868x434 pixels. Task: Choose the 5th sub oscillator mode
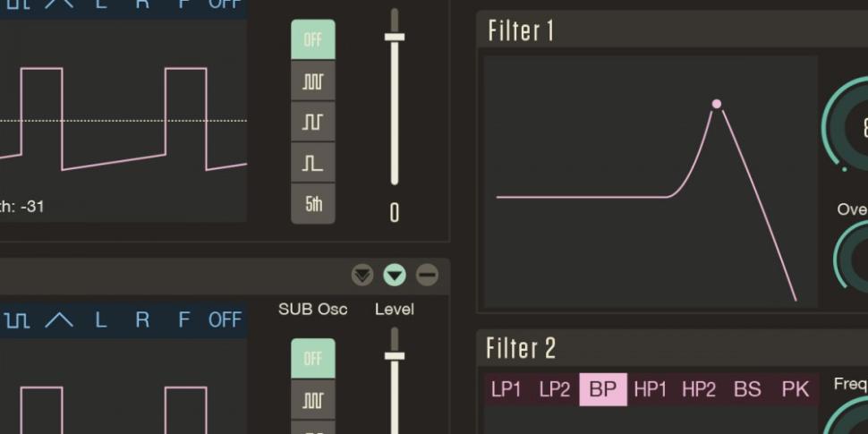pyautogui.click(x=313, y=204)
